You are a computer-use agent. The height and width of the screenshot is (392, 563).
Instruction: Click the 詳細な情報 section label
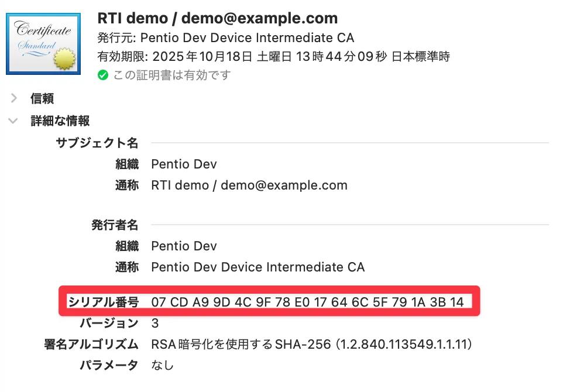tap(60, 121)
